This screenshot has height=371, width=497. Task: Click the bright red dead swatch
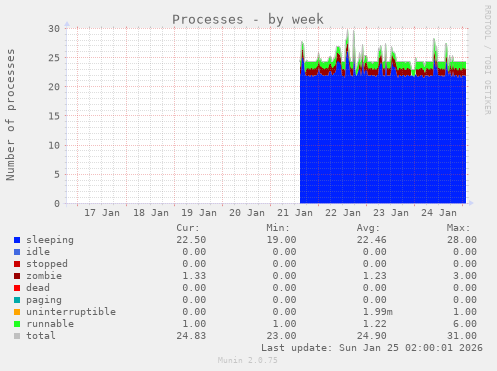(17, 288)
